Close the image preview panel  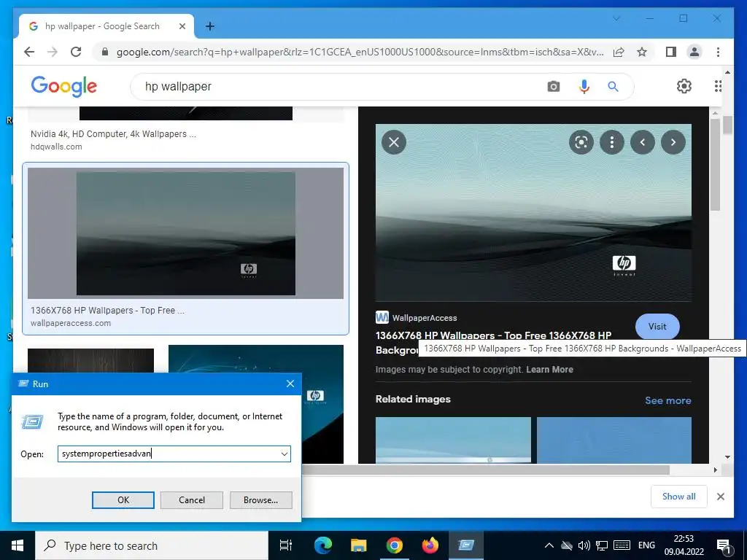tap(394, 142)
